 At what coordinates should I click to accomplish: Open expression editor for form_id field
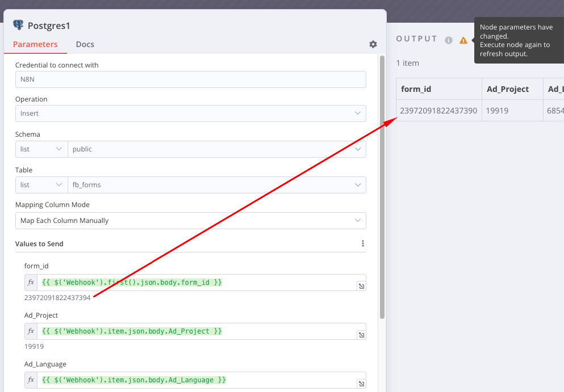pyautogui.click(x=361, y=286)
